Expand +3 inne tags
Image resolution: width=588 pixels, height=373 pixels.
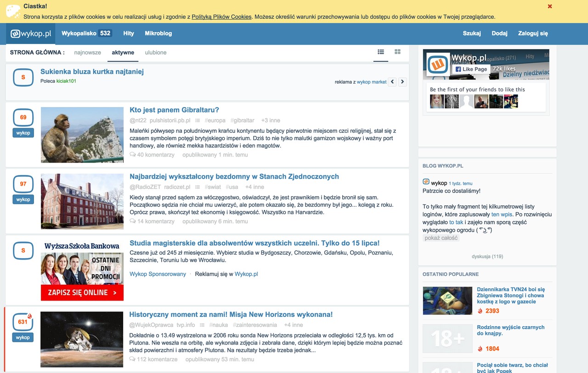coord(271,120)
